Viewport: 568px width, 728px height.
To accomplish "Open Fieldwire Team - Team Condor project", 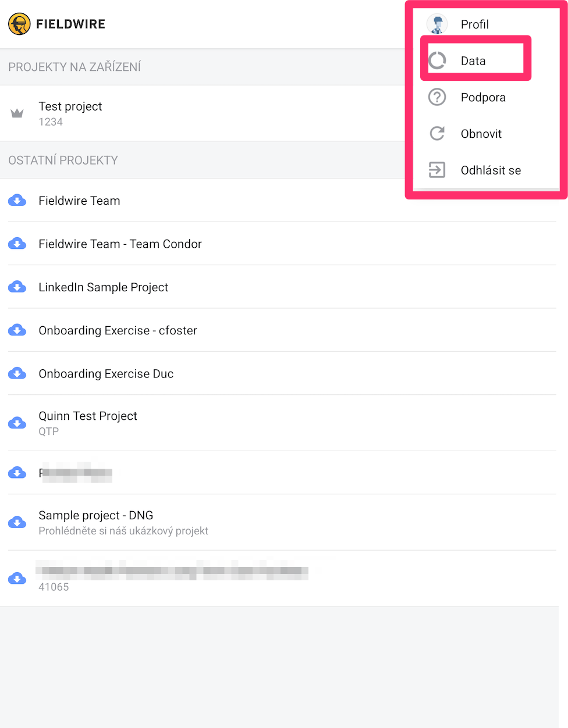I will [120, 244].
